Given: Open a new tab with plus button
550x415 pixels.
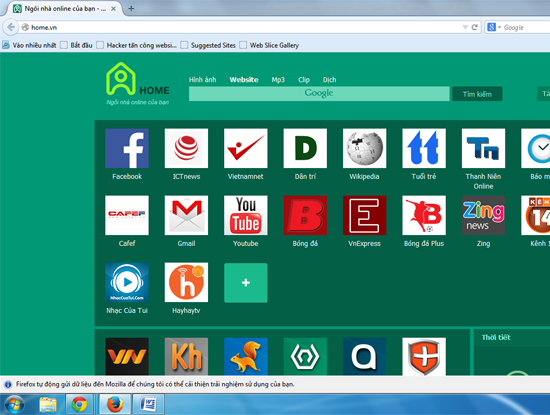Looking at the screenshot, I should [x=131, y=8].
